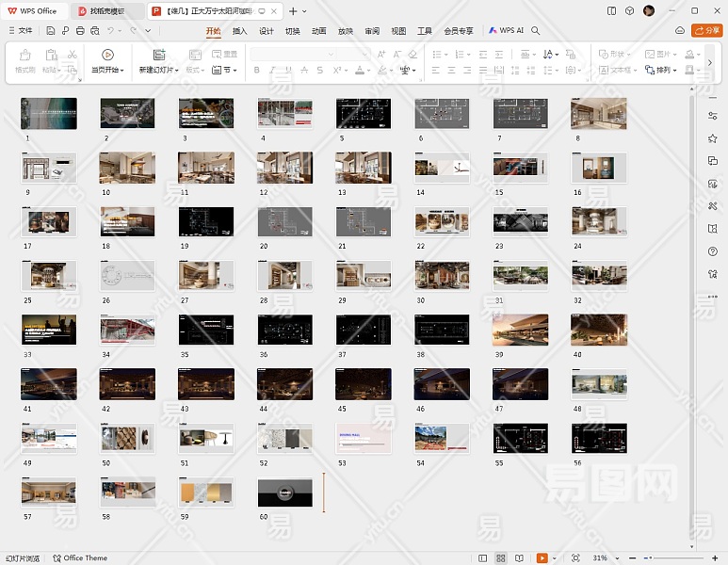Select slide 39 thumbnail

click(x=520, y=331)
